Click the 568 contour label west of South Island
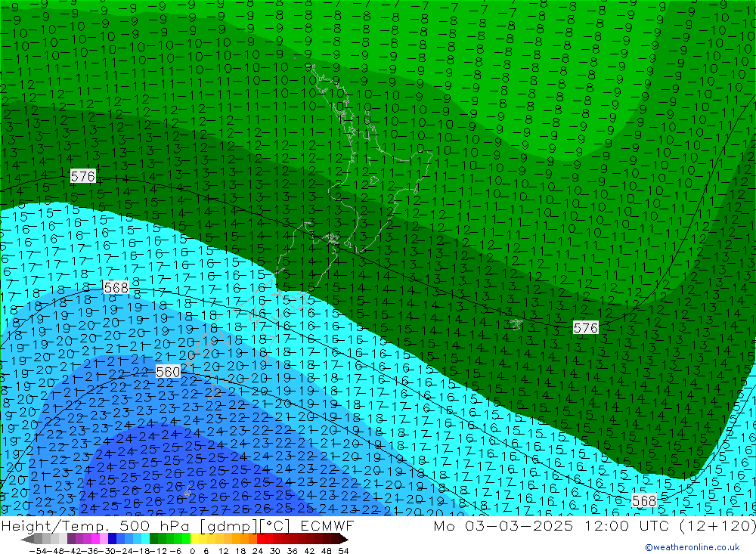The height and width of the screenshot is (554, 756). pyautogui.click(x=116, y=288)
